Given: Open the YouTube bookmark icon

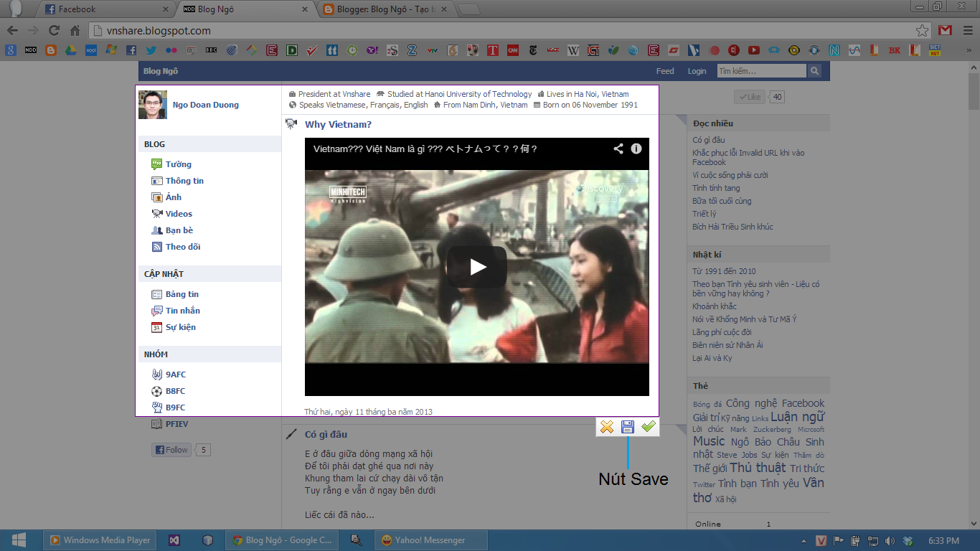Looking at the screenshot, I should click(x=754, y=50).
